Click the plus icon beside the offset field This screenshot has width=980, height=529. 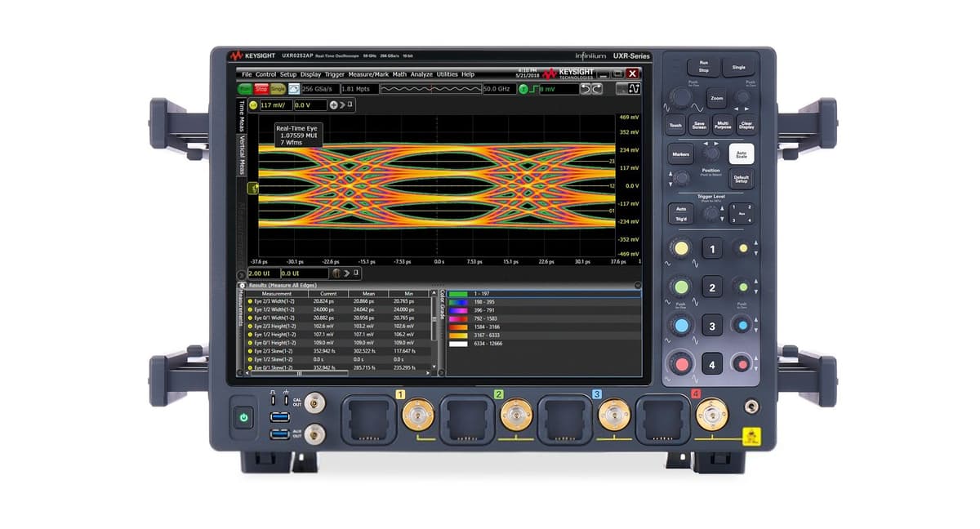point(333,104)
